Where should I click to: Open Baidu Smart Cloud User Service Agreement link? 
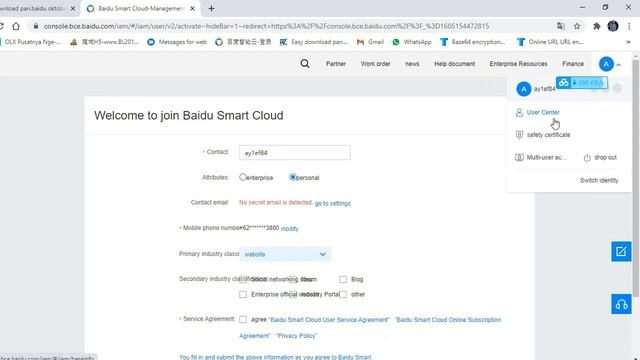pyautogui.click(x=329, y=320)
